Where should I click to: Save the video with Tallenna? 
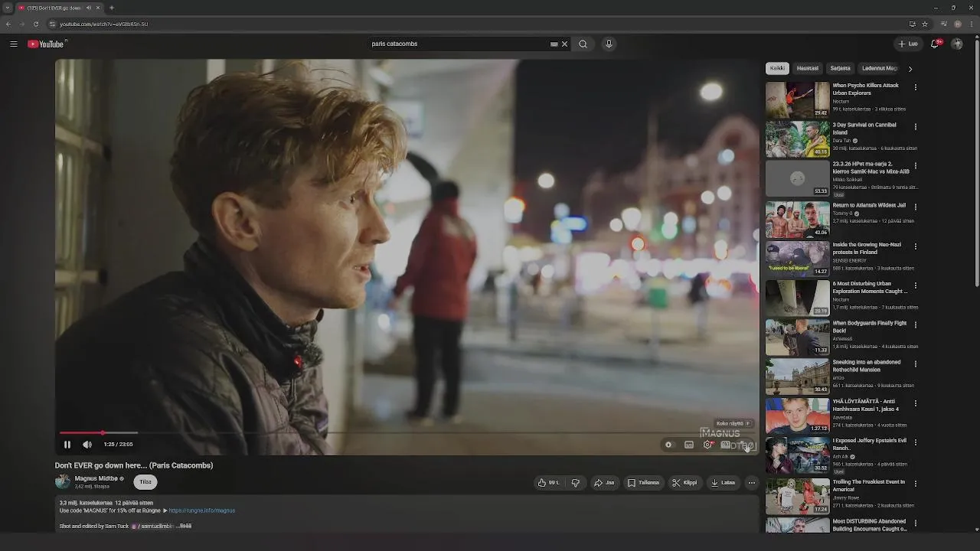coord(643,483)
